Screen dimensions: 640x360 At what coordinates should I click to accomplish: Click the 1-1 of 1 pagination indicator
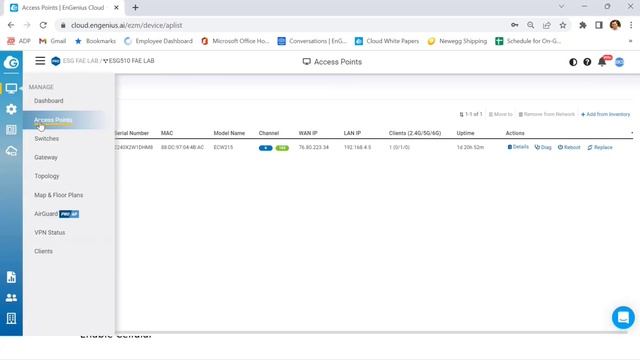[x=471, y=114]
